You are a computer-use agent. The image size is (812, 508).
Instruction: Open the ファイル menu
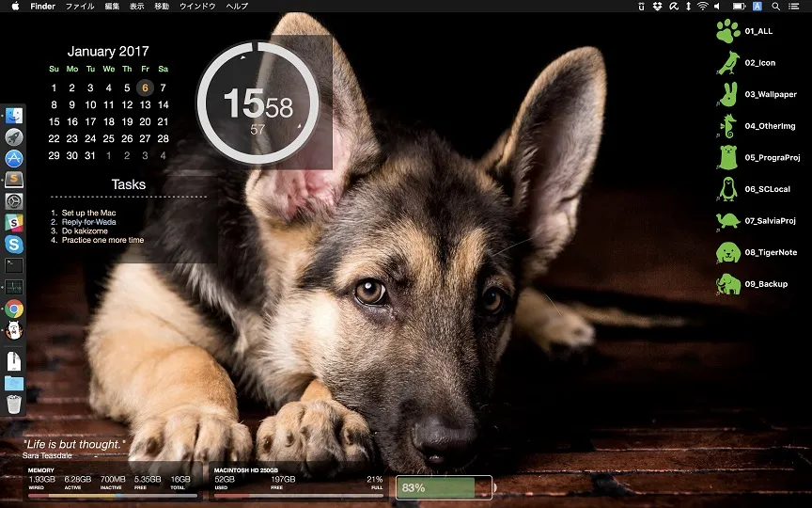79,7
